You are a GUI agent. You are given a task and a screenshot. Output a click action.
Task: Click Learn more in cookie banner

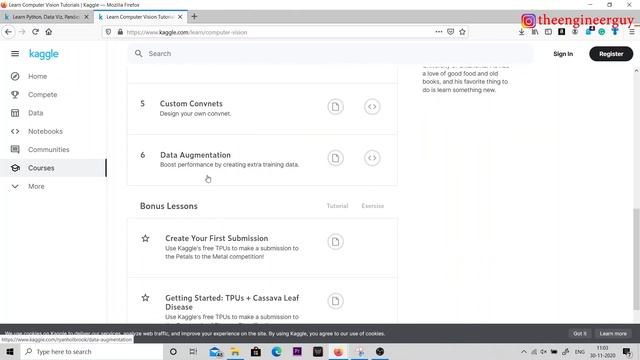click(613, 333)
